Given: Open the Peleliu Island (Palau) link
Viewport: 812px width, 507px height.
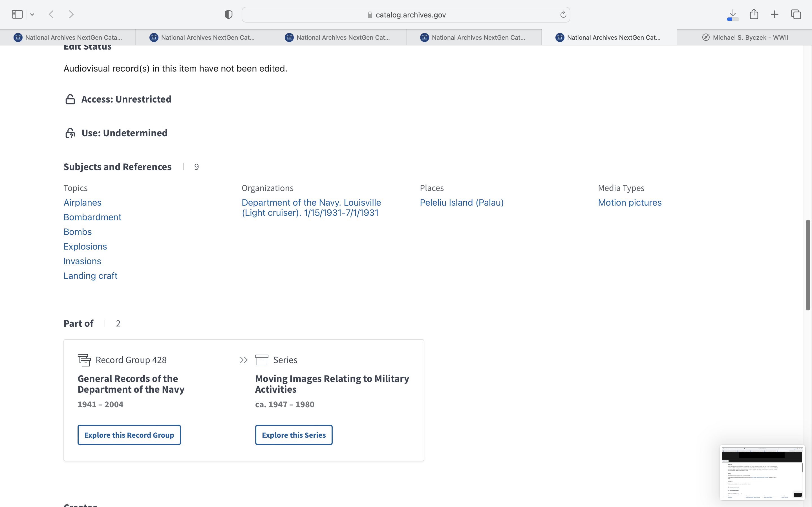Looking at the screenshot, I should tap(461, 203).
